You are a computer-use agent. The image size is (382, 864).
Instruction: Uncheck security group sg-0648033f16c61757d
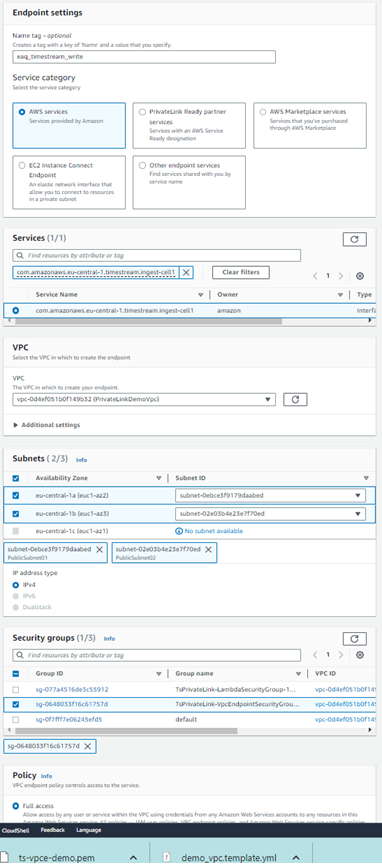(15, 704)
